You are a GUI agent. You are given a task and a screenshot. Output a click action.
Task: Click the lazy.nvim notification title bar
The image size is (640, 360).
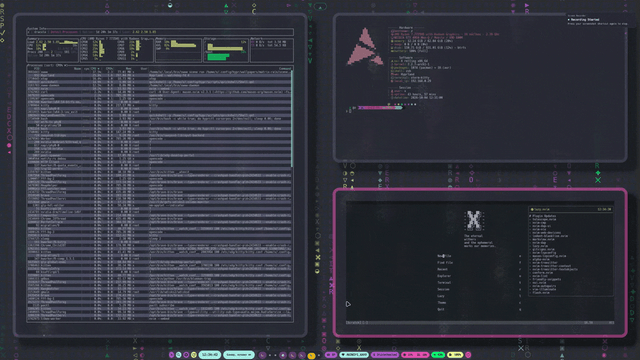coord(571,209)
